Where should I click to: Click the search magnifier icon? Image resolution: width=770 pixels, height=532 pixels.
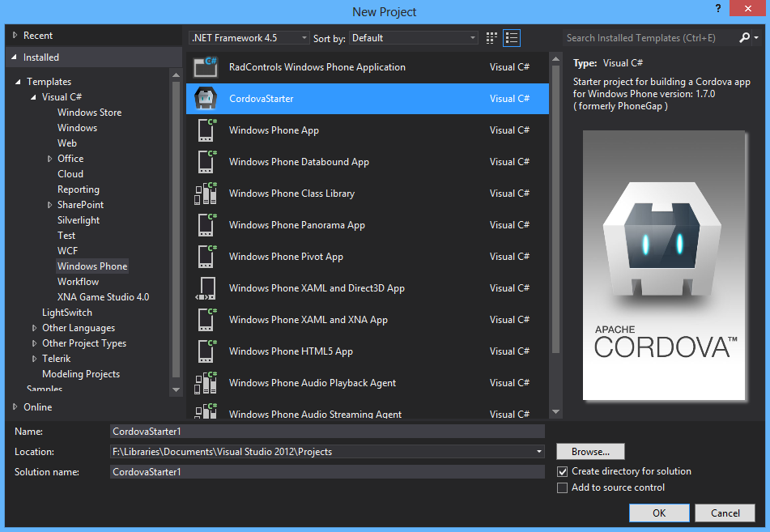(744, 38)
